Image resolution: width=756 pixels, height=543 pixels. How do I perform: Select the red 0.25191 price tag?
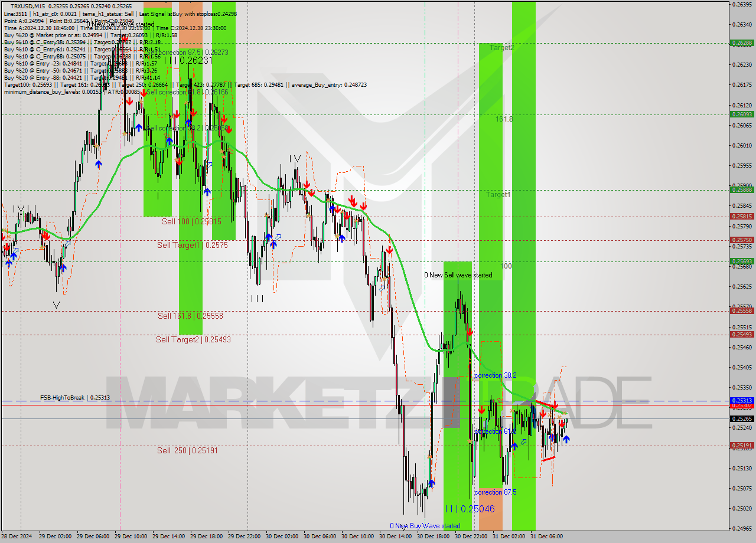click(x=742, y=445)
